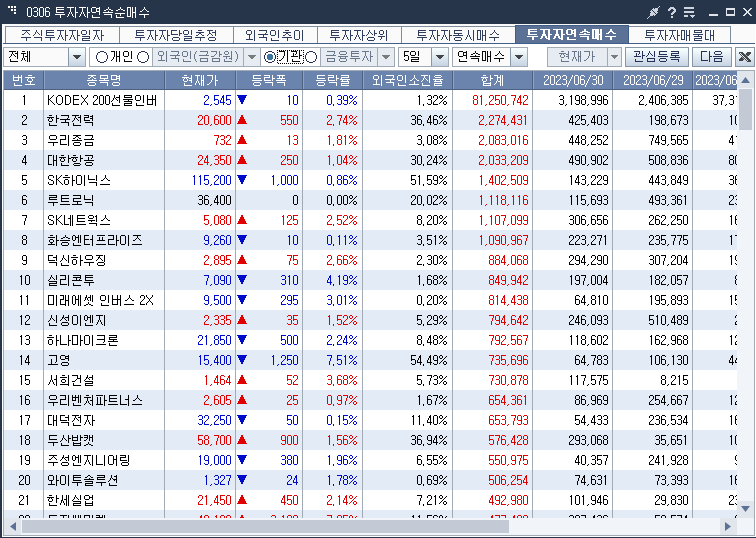Select the 금융투자 radio button

click(x=311, y=57)
